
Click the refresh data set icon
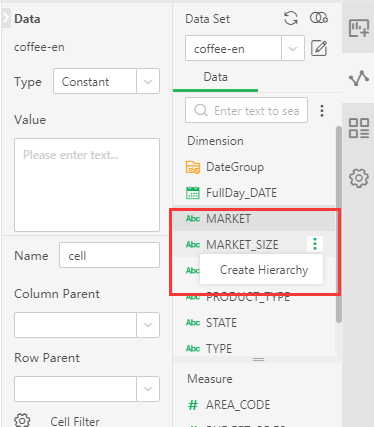click(291, 18)
